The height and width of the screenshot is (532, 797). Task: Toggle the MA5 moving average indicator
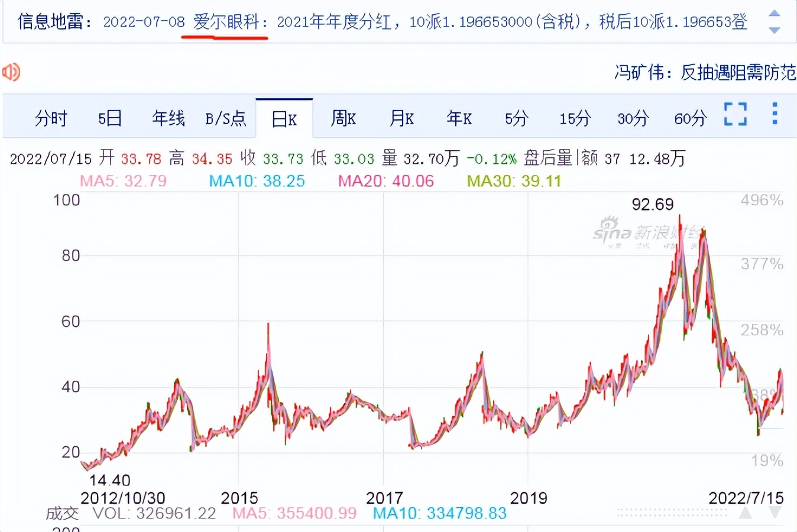pos(123,181)
